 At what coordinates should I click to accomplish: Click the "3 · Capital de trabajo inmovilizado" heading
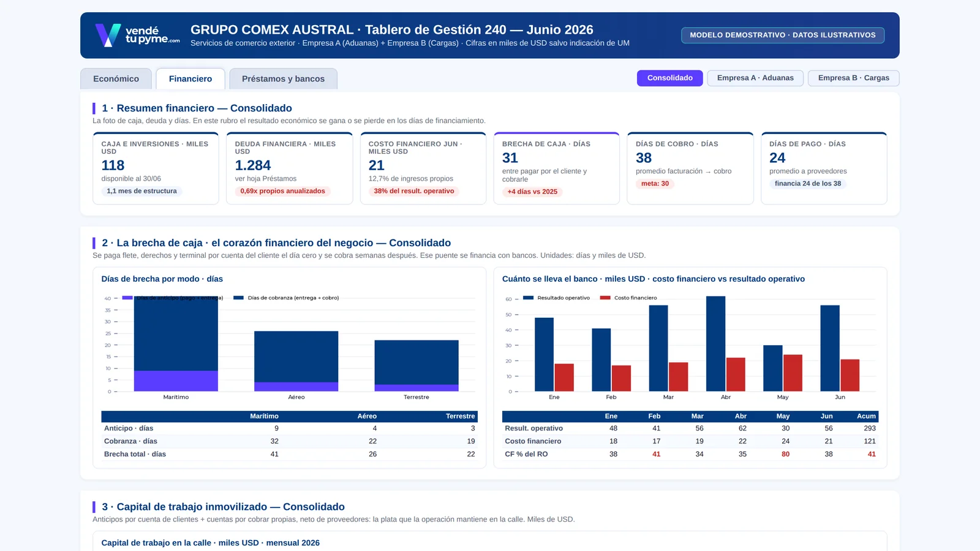click(x=223, y=507)
